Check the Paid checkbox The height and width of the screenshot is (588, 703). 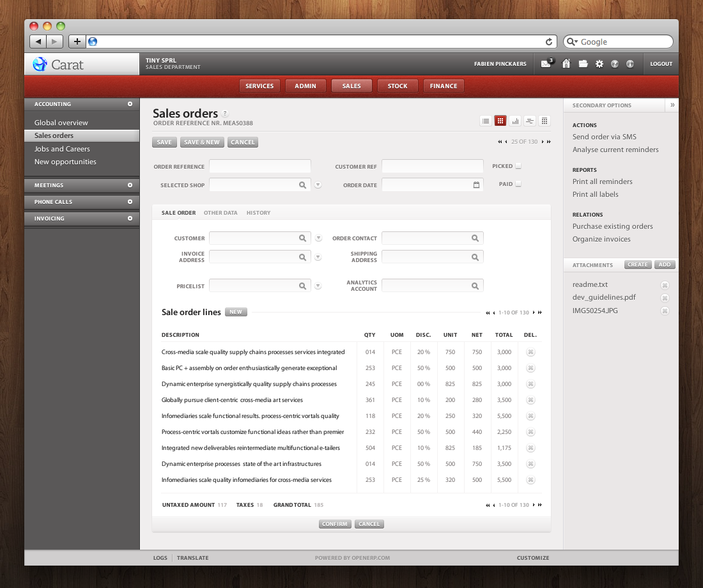tap(518, 184)
